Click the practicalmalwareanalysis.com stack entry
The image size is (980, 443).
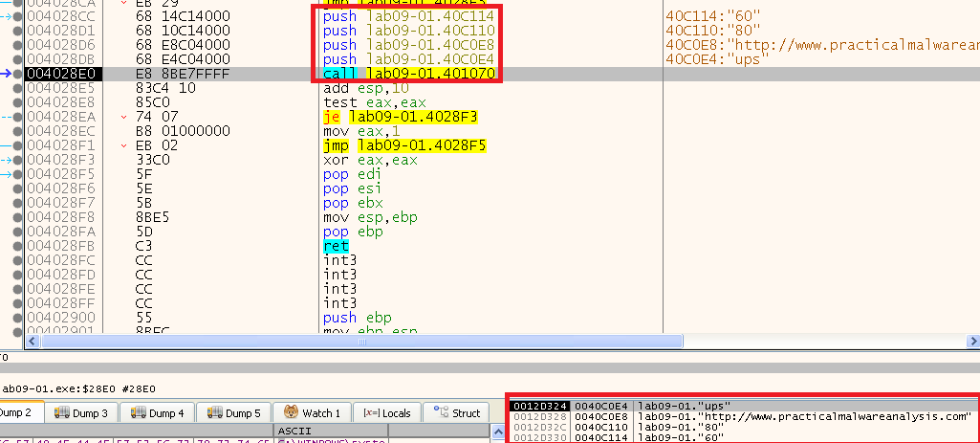(803, 416)
